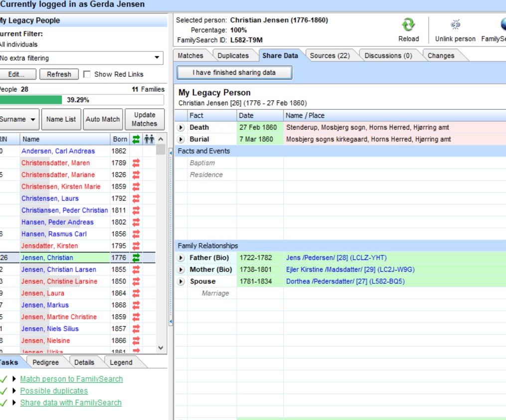
Task: Open Dorthea /Pedersdatter/ spouse link
Action: point(345,281)
